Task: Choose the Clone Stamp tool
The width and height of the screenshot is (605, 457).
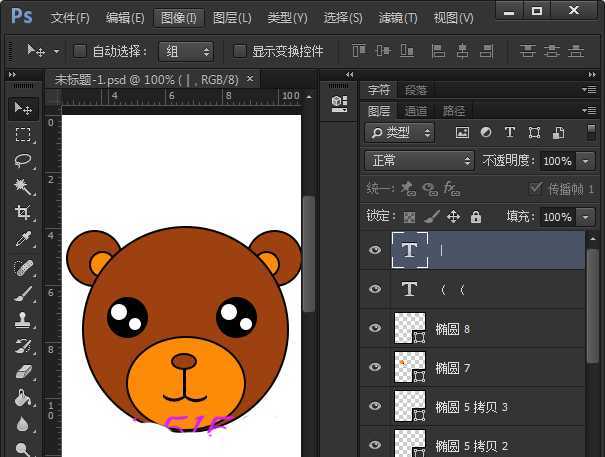Action: pyautogui.click(x=23, y=320)
